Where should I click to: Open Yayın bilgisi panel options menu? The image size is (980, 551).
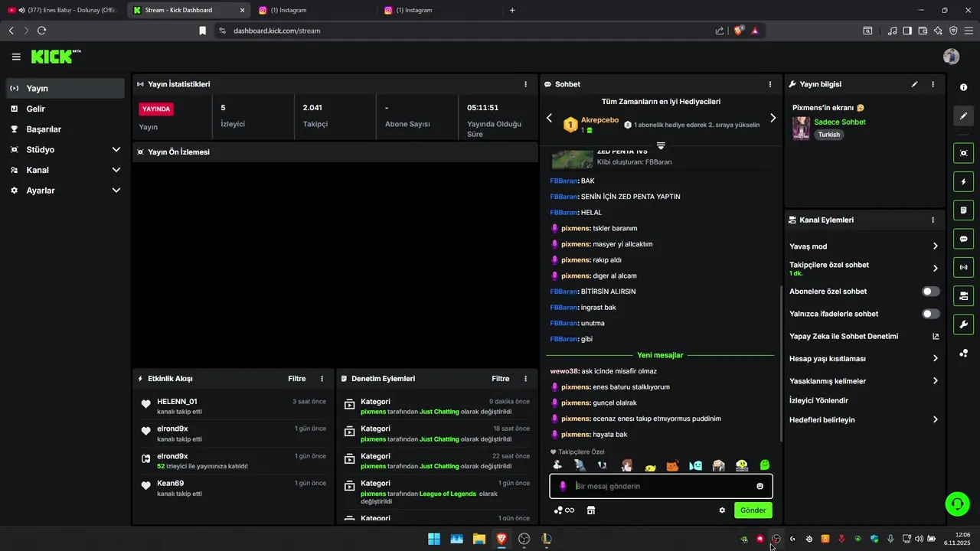point(933,84)
